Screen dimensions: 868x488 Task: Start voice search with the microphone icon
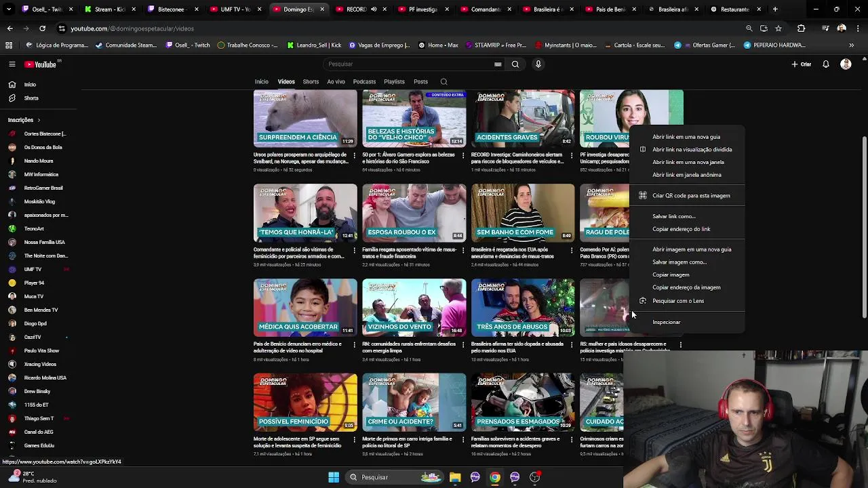click(538, 64)
